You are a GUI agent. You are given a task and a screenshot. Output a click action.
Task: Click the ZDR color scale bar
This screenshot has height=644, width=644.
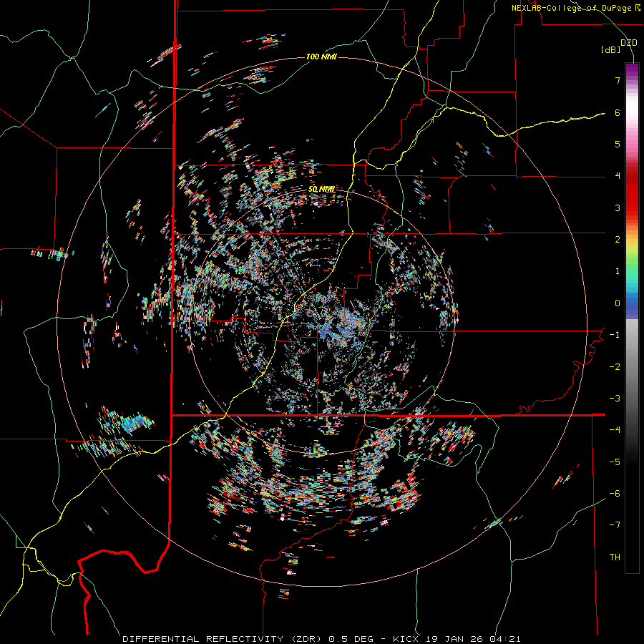[x=632, y=318]
